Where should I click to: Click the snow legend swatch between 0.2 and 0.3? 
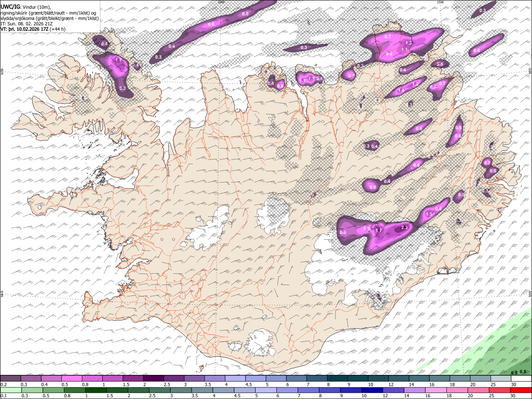[x=11, y=379]
